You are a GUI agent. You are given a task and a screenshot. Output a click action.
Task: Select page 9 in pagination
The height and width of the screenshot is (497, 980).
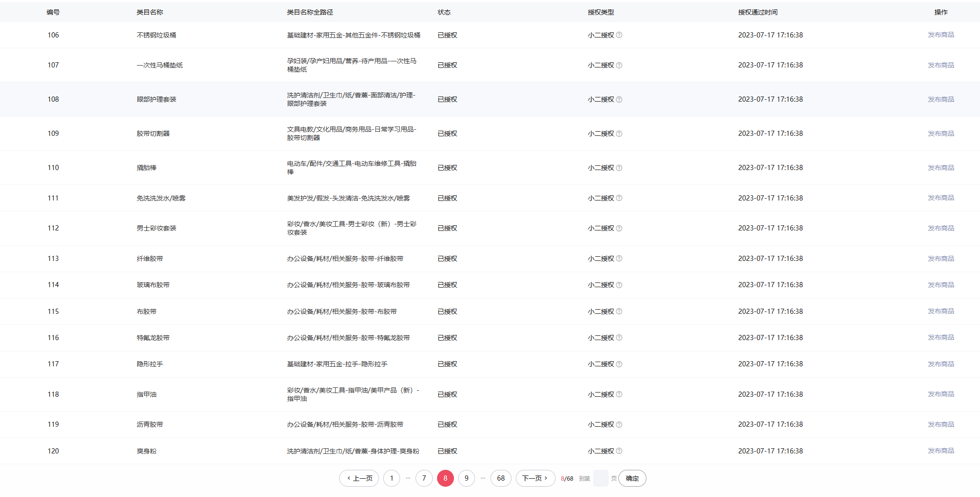pos(466,478)
